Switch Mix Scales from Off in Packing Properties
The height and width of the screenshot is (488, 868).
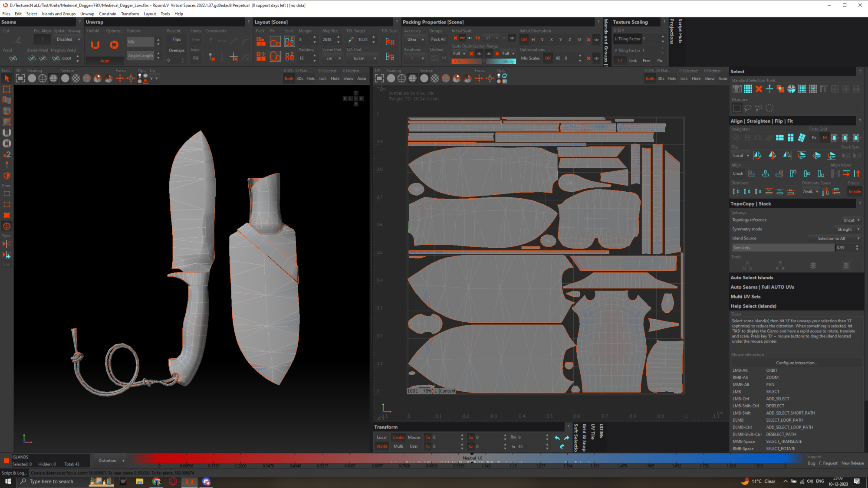[548, 58]
